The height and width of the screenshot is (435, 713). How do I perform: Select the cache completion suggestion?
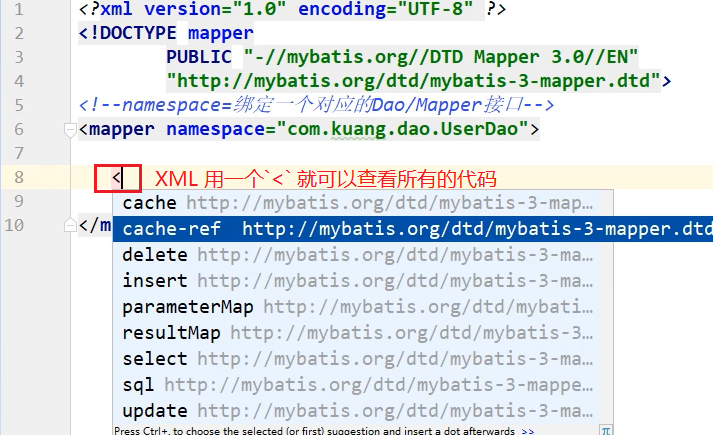(356, 203)
